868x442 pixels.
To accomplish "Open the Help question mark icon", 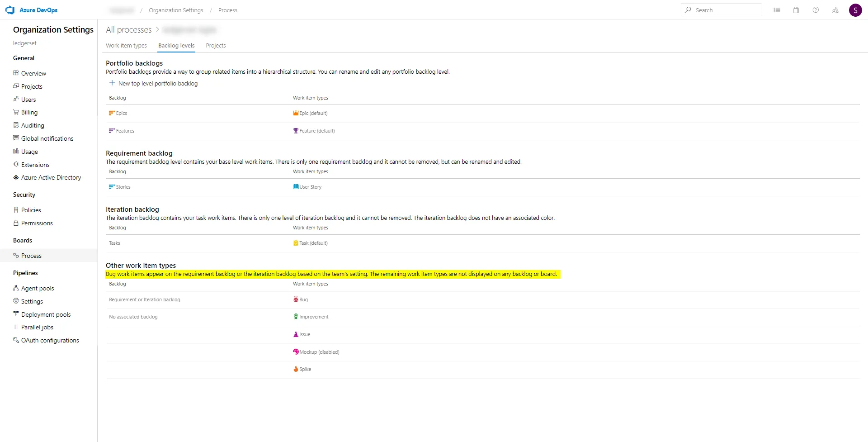I will click(816, 10).
